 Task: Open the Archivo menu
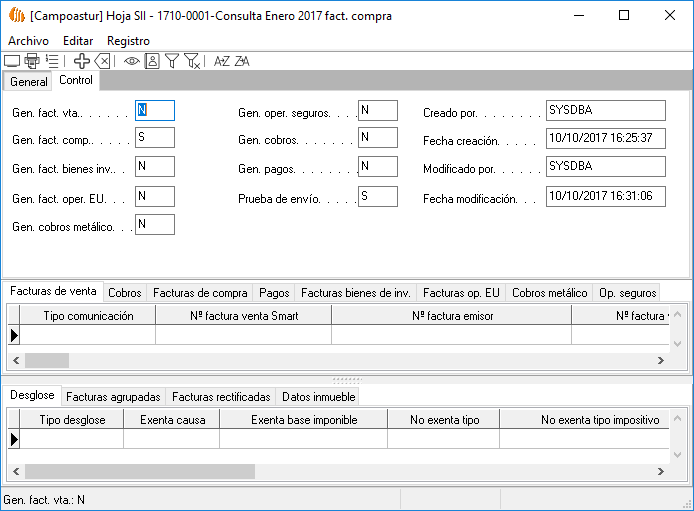point(28,41)
